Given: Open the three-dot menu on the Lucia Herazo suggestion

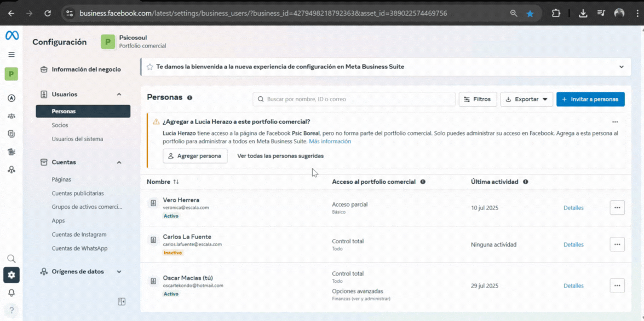Looking at the screenshot, I should tap(615, 122).
